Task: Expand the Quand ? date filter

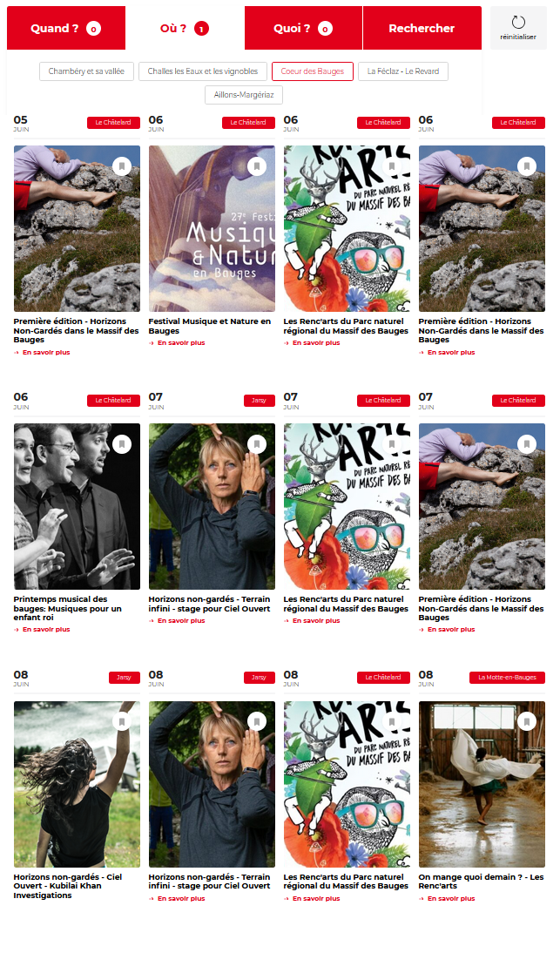Action: 65,28
